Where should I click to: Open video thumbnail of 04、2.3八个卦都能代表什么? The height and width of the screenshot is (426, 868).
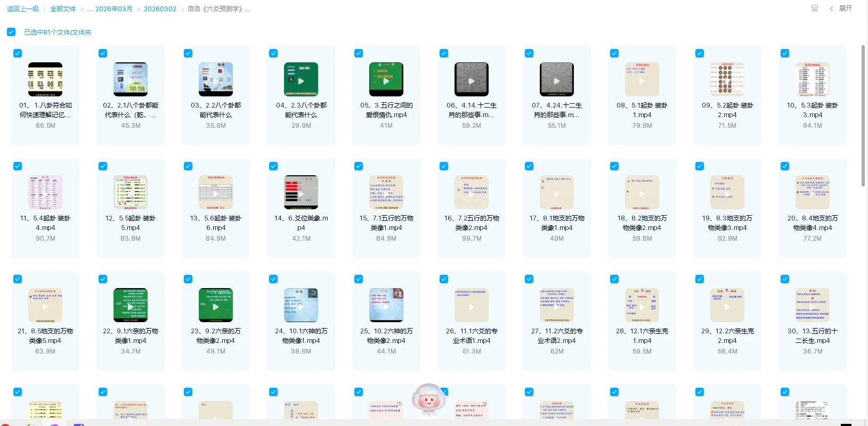301,79
